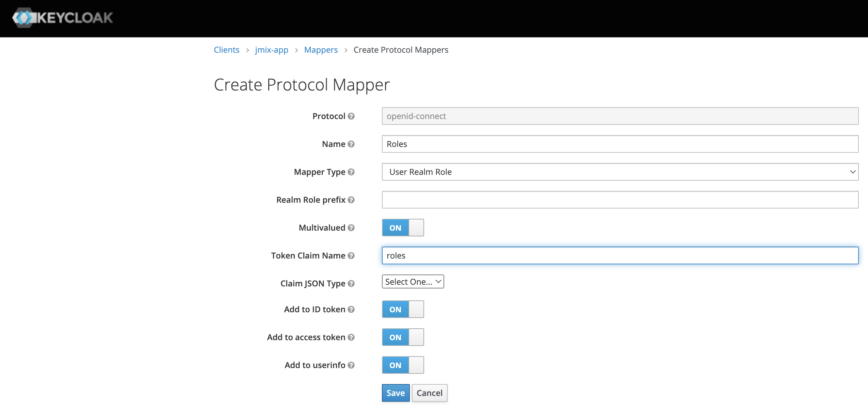Turn off Add to access token switch
868x415 pixels.
click(403, 337)
